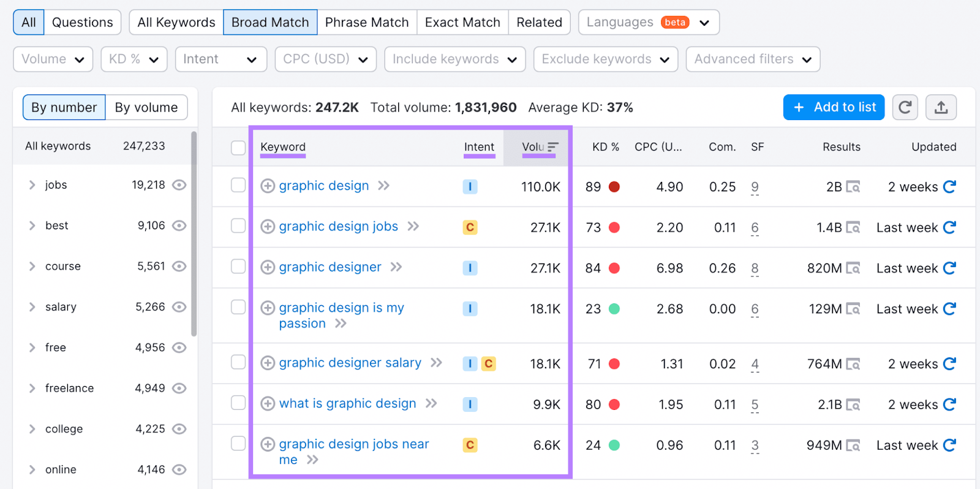The height and width of the screenshot is (489, 980).
Task: Refresh the 'graphic design' keyword row data
Action: [x=949, y=187]
